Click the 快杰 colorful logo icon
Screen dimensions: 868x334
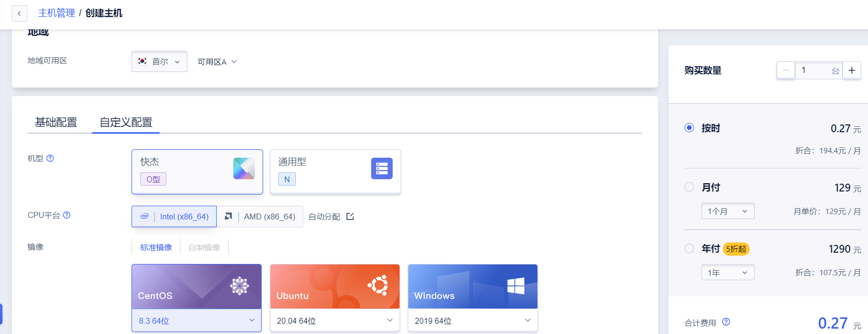click(x=244, y=168)
